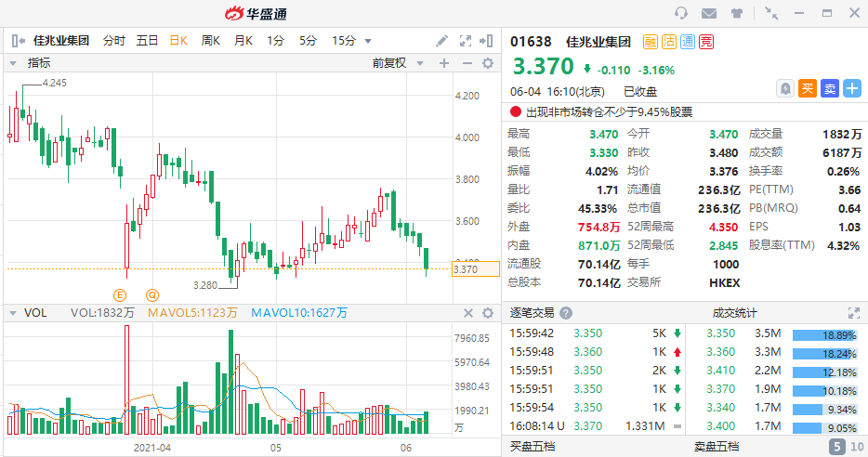Switch order book to 5 levels
The width and height of the screenshot is (868, 457).
point(837,447)
